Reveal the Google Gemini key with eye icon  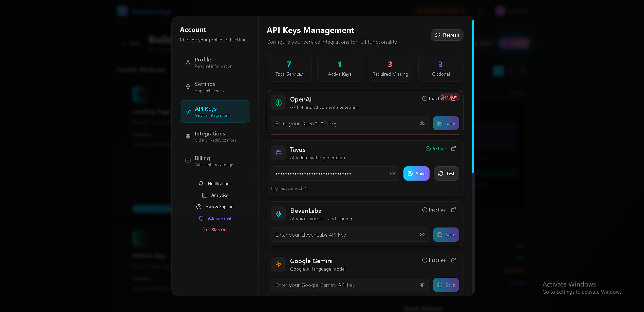[x=422, y=285]
